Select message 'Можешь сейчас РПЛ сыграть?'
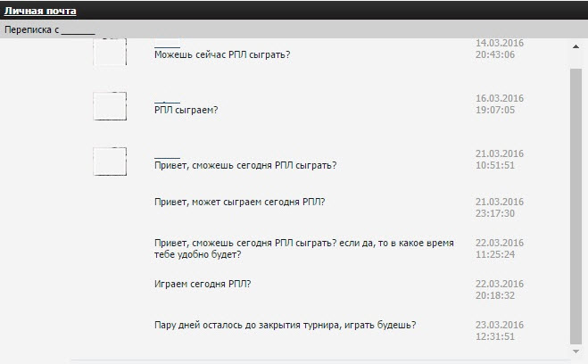This screenshot has width=588, height=364. point(222,54)
